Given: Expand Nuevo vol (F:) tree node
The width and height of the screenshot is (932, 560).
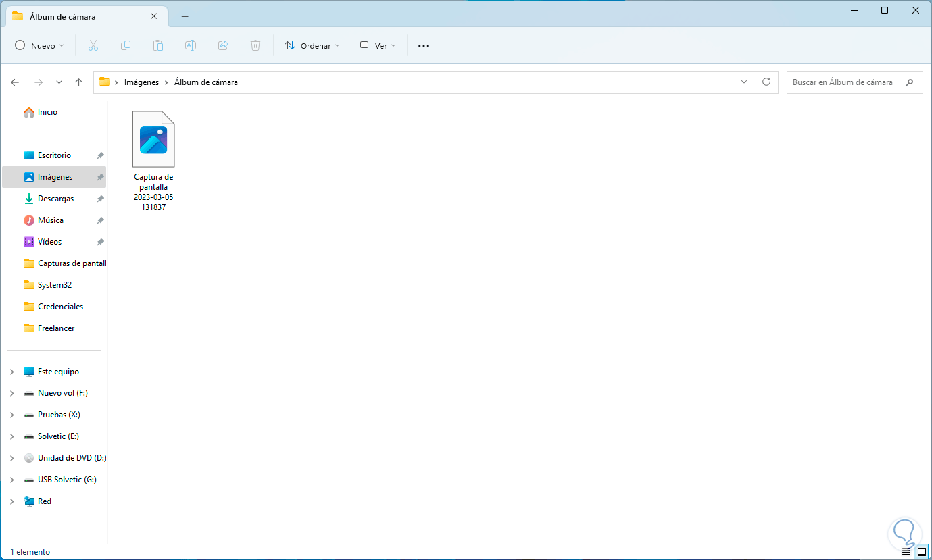Looking at the screenshot, I should tap(12, 393).
